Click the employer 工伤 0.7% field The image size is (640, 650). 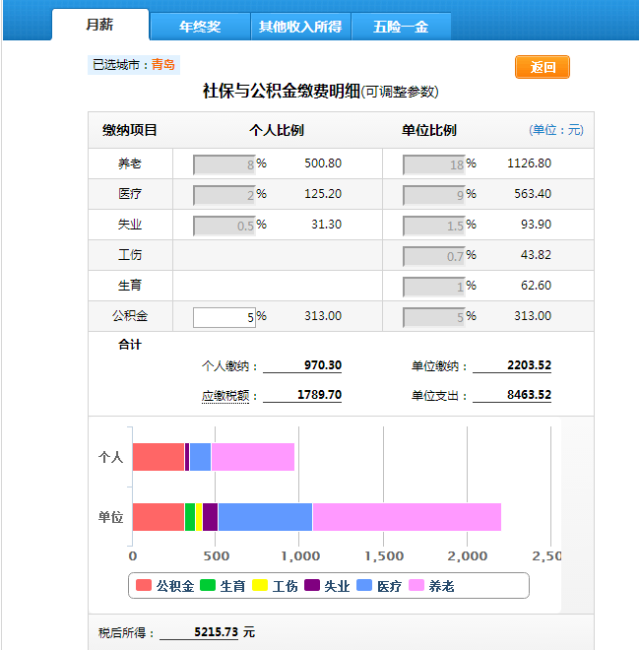click(434, 256)
